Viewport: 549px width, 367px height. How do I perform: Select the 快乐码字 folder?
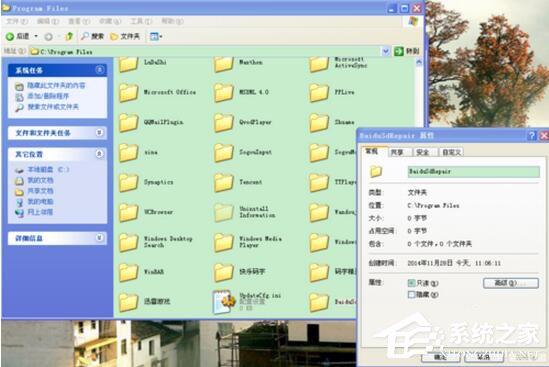coord(240,272)
